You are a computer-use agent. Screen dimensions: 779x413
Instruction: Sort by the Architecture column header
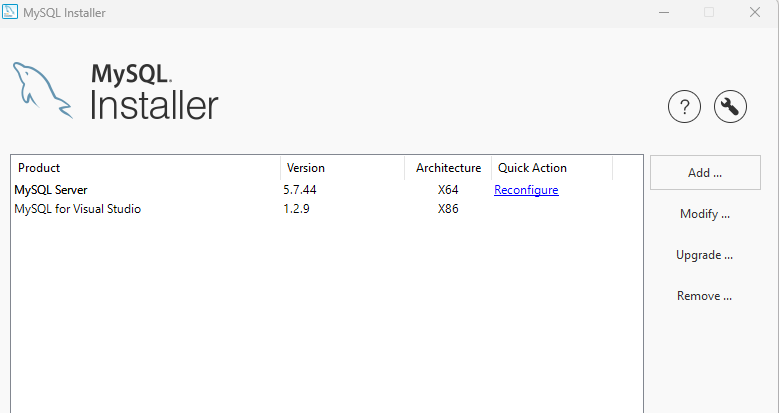click(x=448, y=168)
